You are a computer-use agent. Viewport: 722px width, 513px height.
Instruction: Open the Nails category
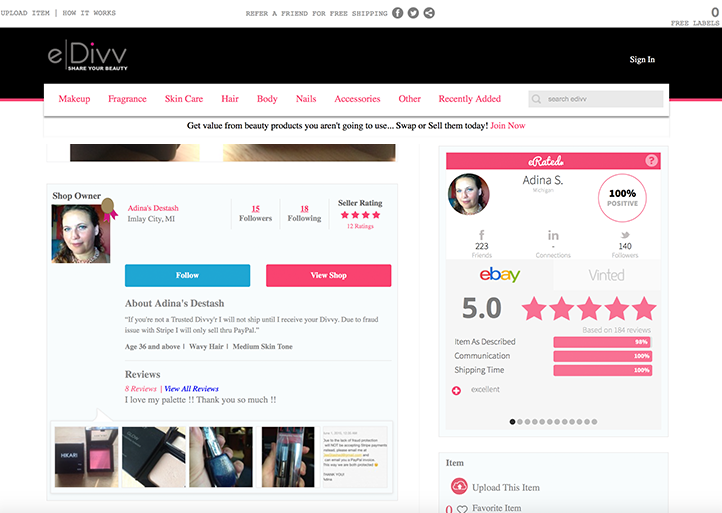click(306, 99)
